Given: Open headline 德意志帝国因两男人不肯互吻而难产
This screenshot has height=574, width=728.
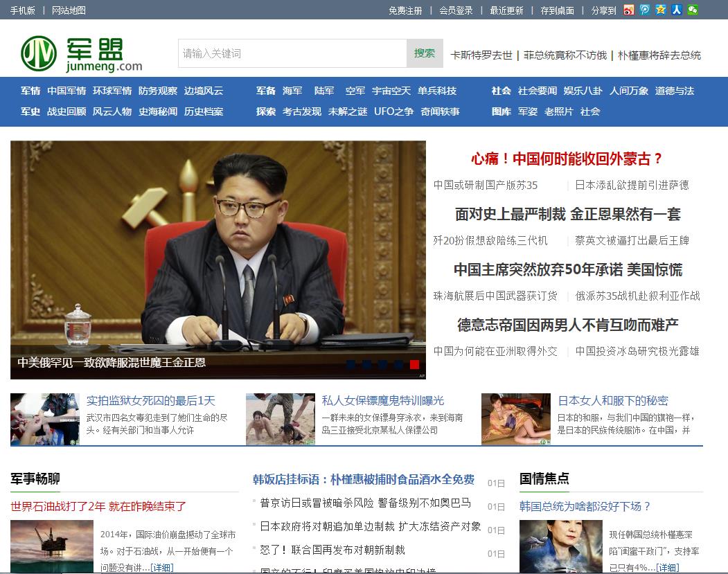Looking at the screenshot, I should tap(568, 325).
